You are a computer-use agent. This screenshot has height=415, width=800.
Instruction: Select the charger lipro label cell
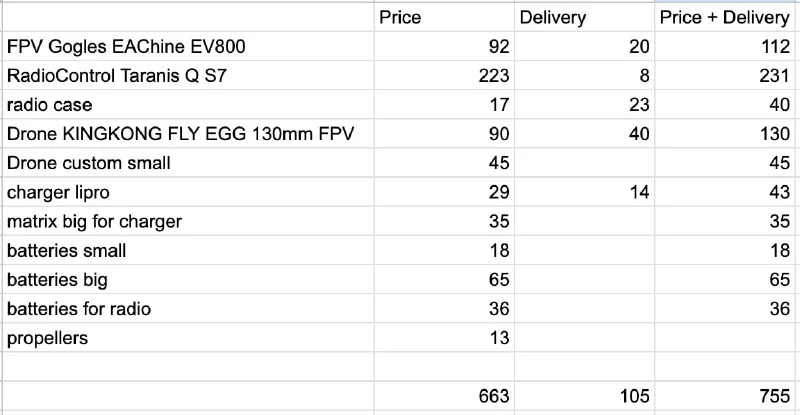tap(188, 193)
